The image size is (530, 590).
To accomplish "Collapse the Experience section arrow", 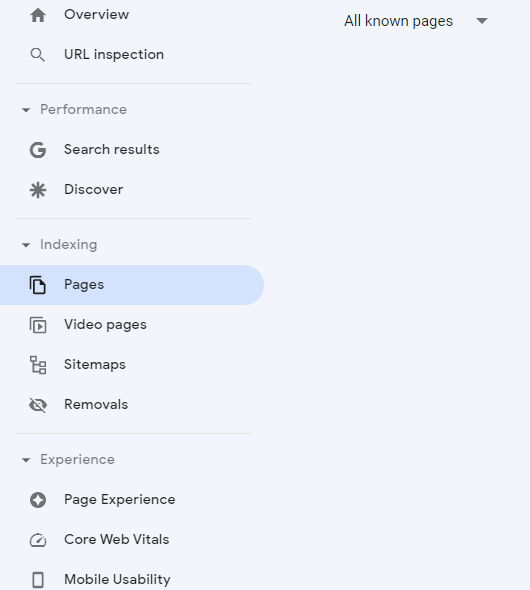I will (26, 460).
